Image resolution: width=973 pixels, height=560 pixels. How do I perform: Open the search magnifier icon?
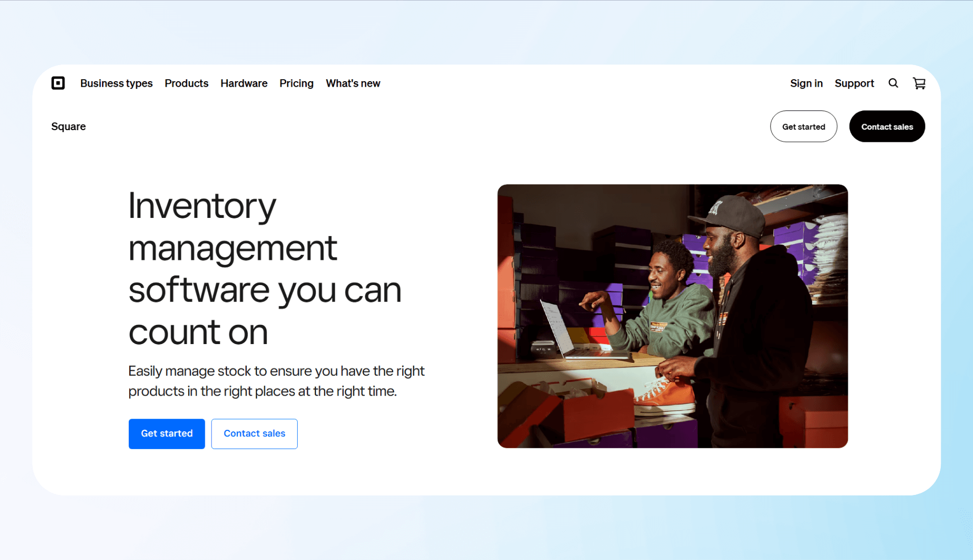(893, 83)
